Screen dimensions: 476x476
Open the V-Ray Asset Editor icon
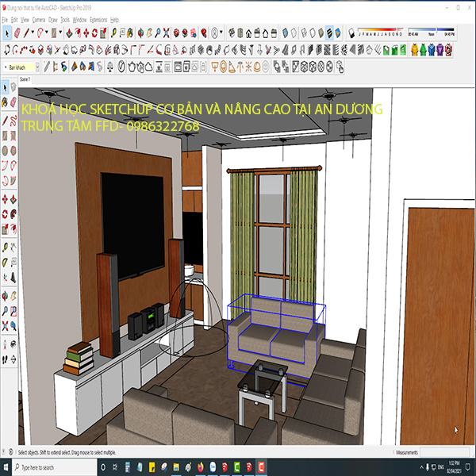(121, 67)
